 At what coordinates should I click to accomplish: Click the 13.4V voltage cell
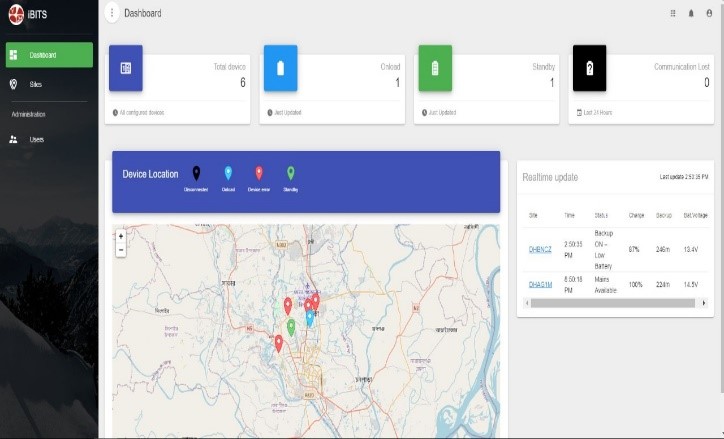pos(691,249)
